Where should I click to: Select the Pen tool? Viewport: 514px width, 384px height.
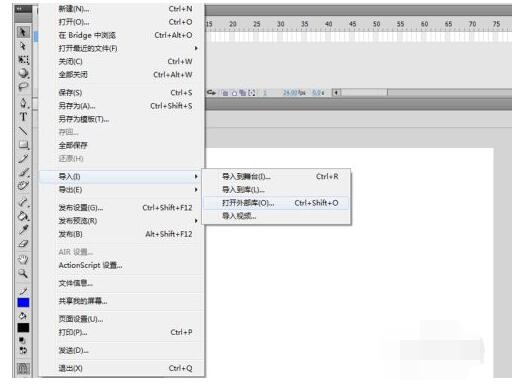tap(23, 103)
